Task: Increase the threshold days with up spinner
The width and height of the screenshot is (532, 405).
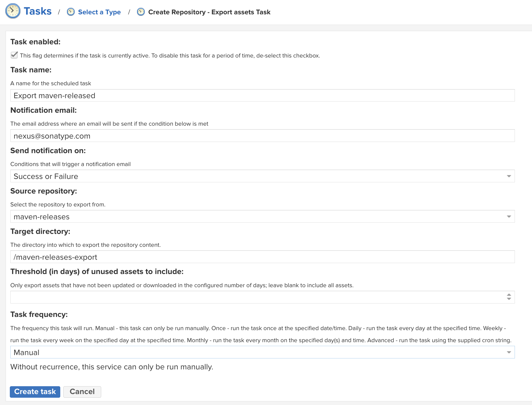Action: tap(509, 294)
